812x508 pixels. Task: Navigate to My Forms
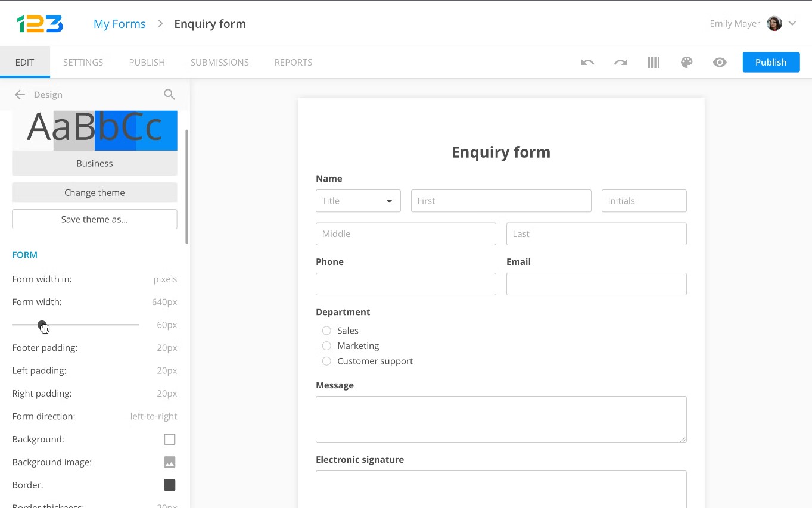[x=119, y=23]
